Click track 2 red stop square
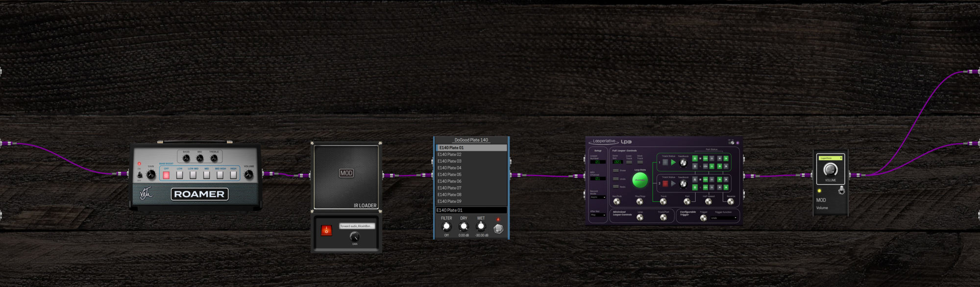 665,184
